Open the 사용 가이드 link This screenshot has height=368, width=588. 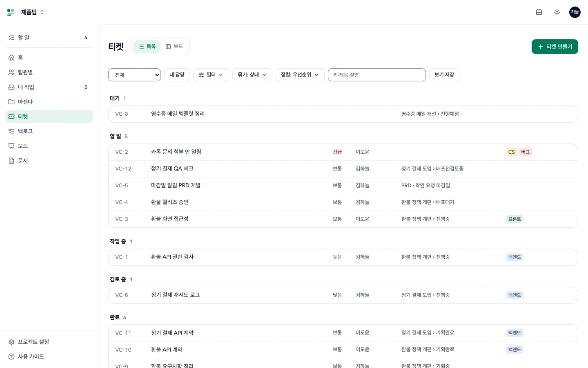click(49, 357)
